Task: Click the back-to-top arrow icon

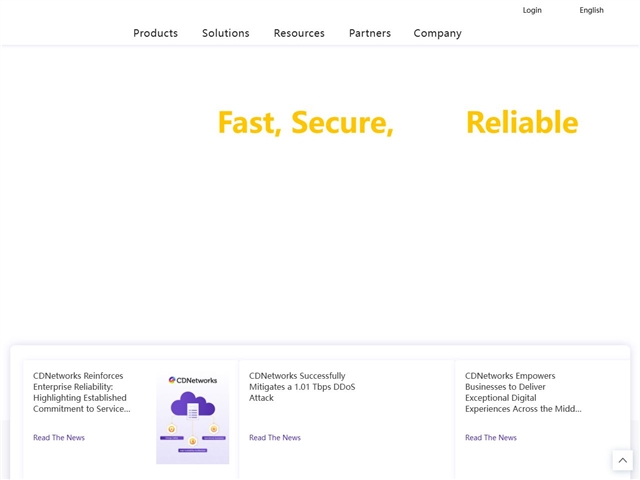Action: [x=622, y=460]
